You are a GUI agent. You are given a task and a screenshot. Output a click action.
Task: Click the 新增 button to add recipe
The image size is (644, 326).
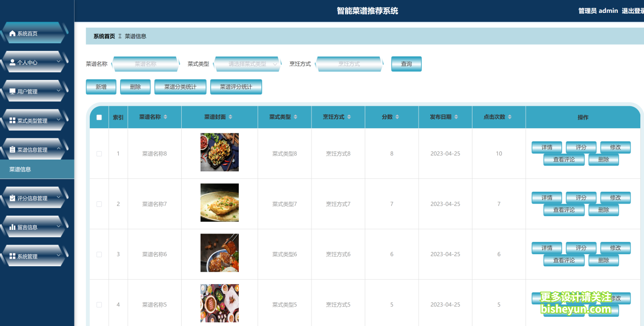pos(101,86)
